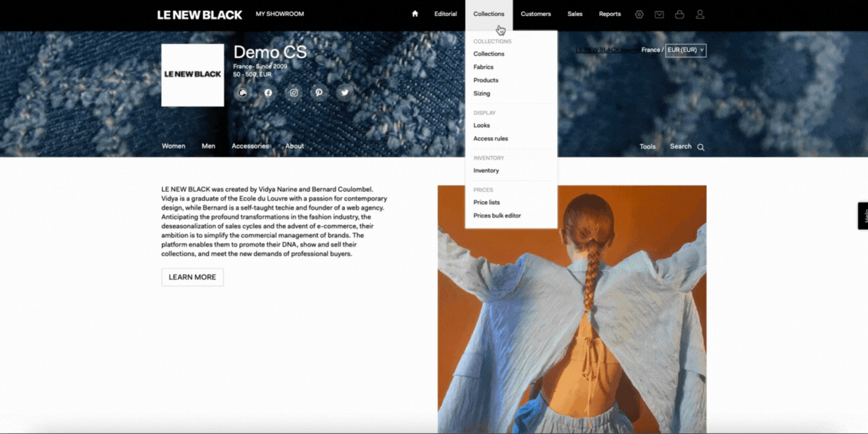This screenshot has width=868, height=434.
Task: Open the shopping bag icon
Action: pos(679,14)
